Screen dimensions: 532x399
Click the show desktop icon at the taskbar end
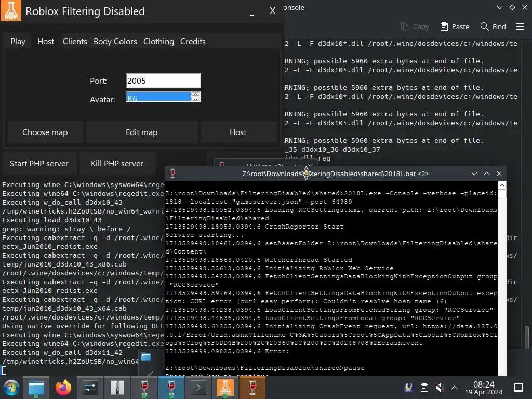click(x=518, y=388)
